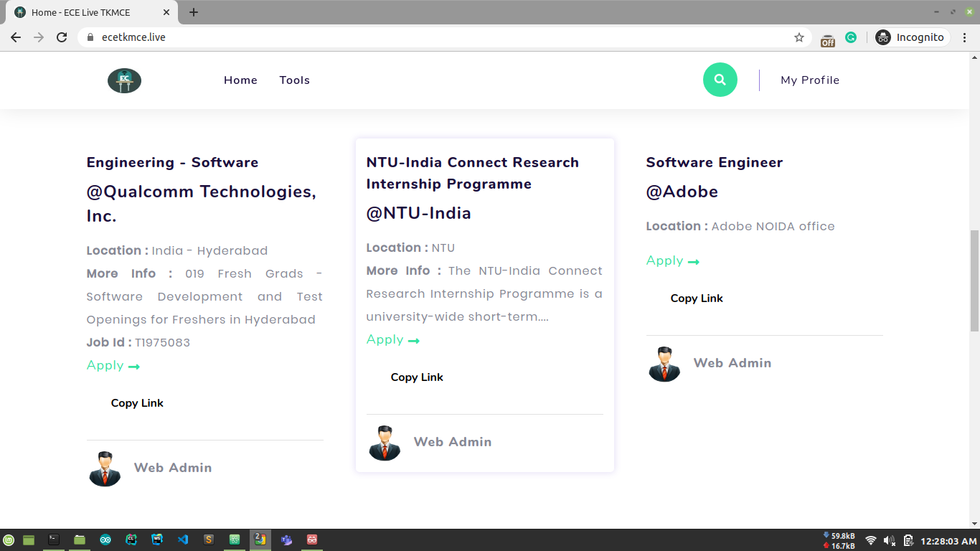
Task: Click Web Admin avatar on NTU-India card
Action: click(x=385, y=443)
